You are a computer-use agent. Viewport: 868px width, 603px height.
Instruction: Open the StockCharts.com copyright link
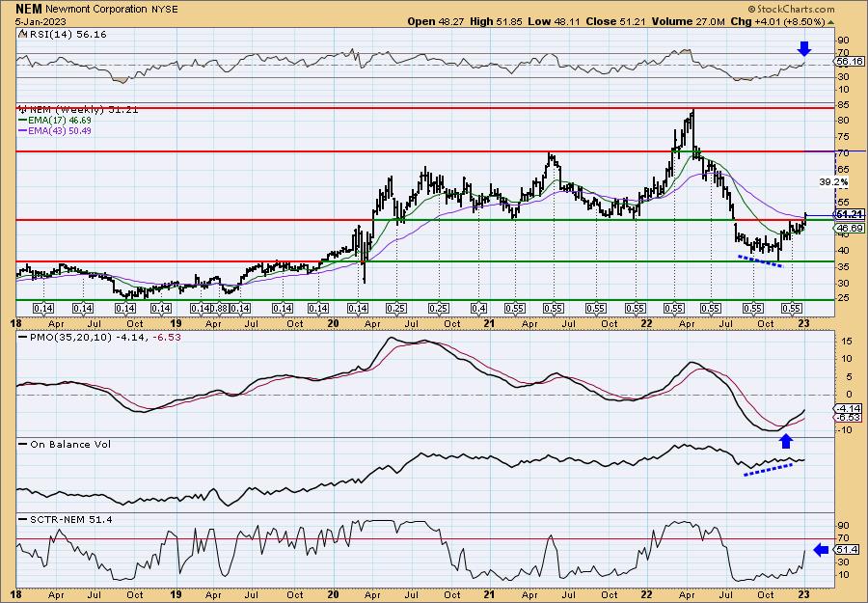791,9
